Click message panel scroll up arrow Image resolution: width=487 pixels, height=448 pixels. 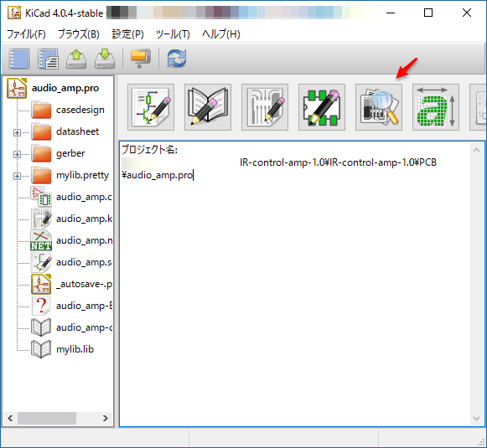476,151
